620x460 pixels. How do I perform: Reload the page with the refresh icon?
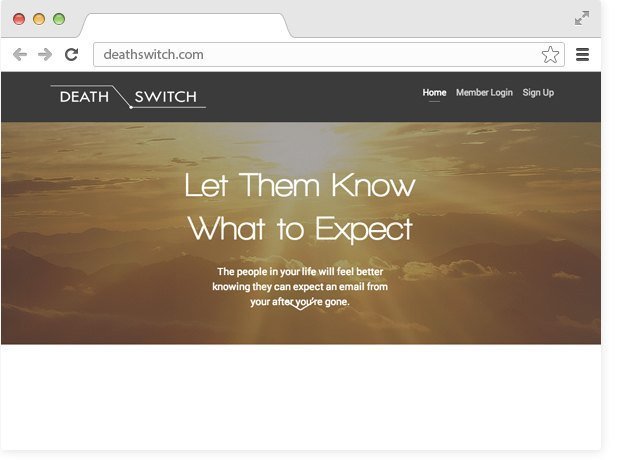point(72,54)
